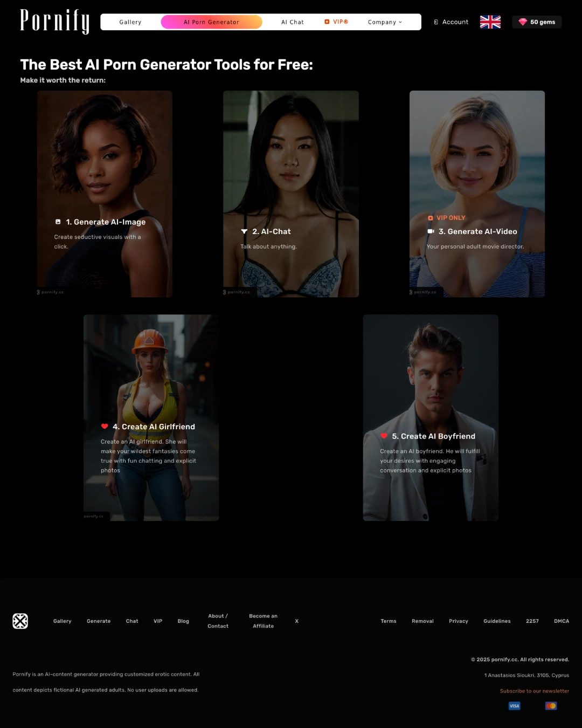This screenshot has height=728, width=582.
Task: Open the Terms page from the footer
Action: pos(388,621)
